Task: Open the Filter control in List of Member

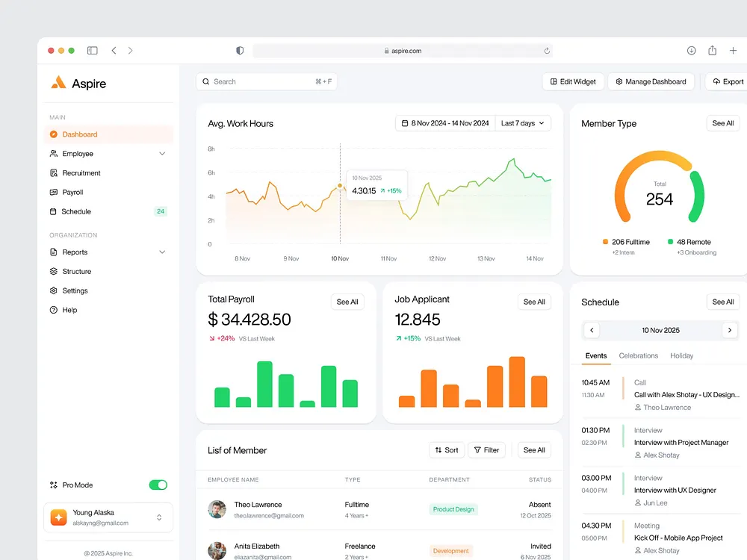Action: (x=487, y=449)
